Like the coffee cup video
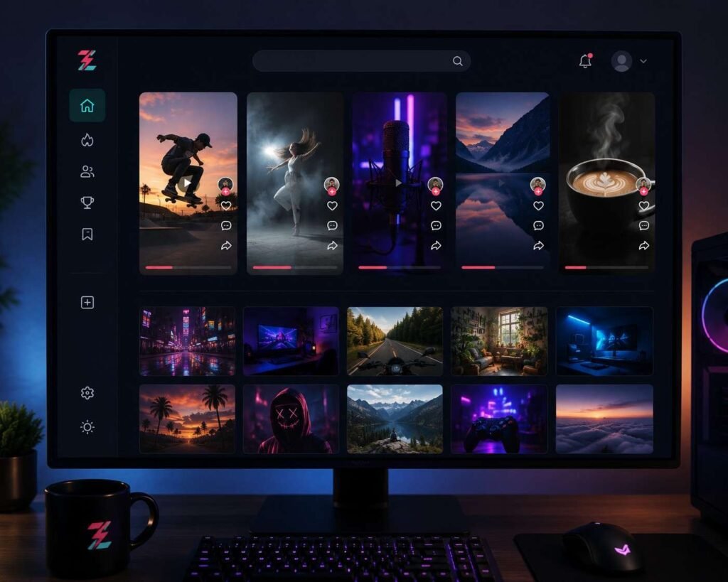 644,205
